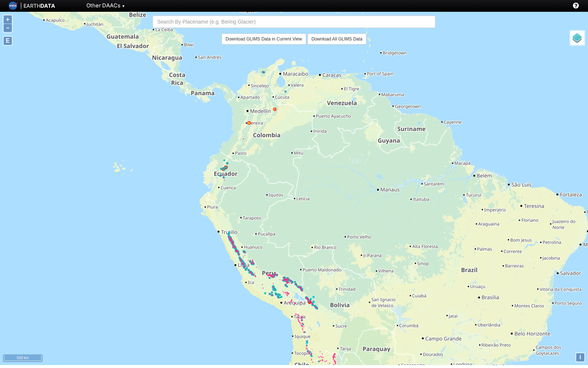Click the Cuenca city label

(x=228, y=188)
